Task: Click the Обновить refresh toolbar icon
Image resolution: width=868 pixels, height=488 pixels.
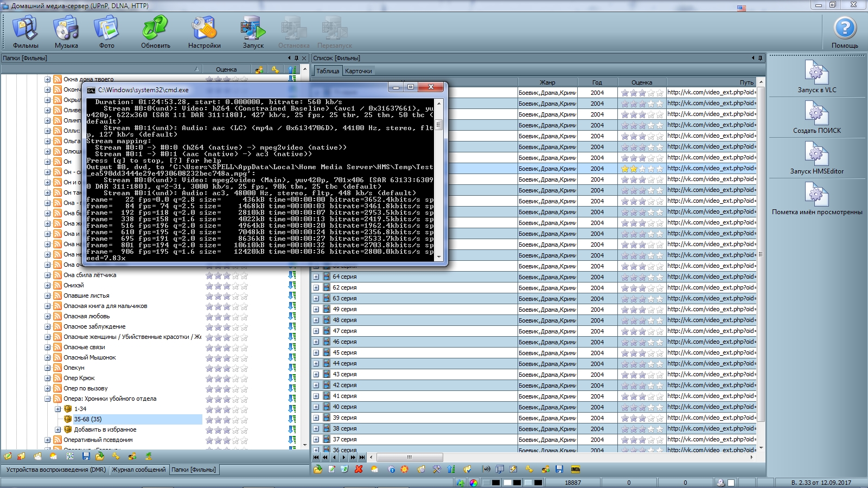Action: 155,33
